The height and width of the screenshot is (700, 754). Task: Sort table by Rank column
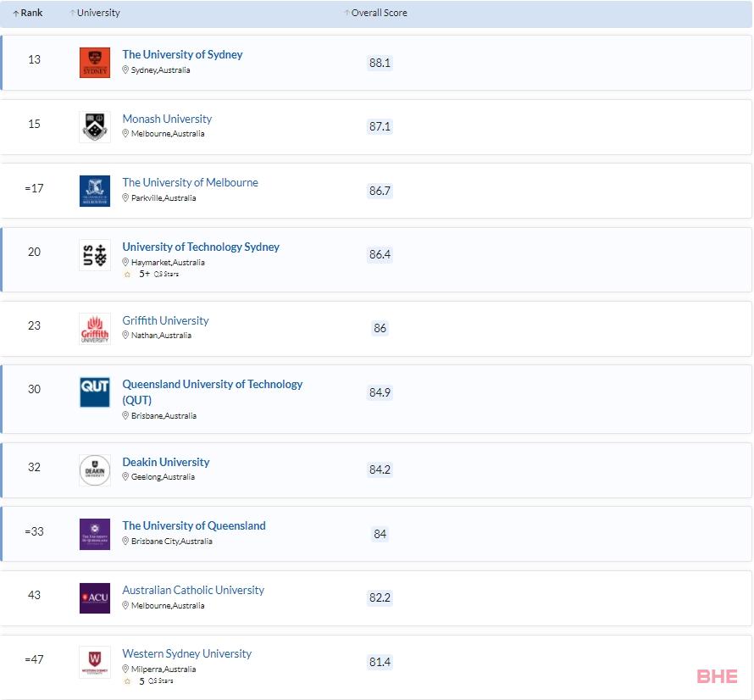(x=28, y=13)
